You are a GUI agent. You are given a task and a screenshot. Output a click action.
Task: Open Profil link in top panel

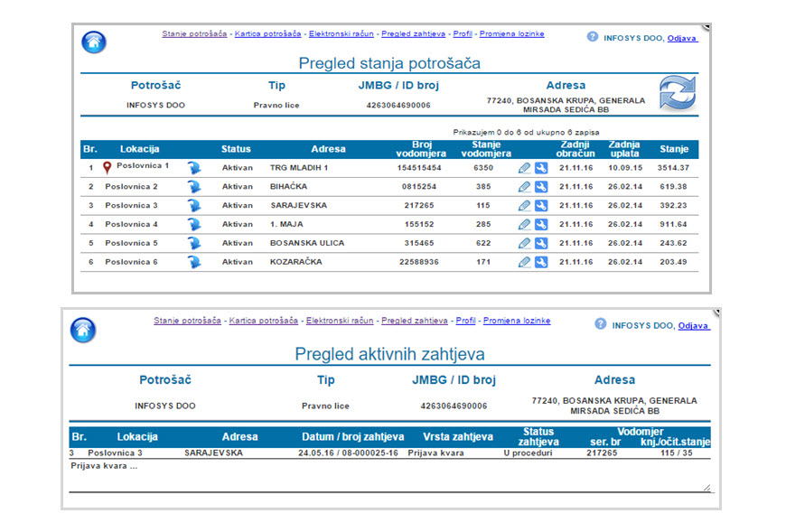[463, 34]
